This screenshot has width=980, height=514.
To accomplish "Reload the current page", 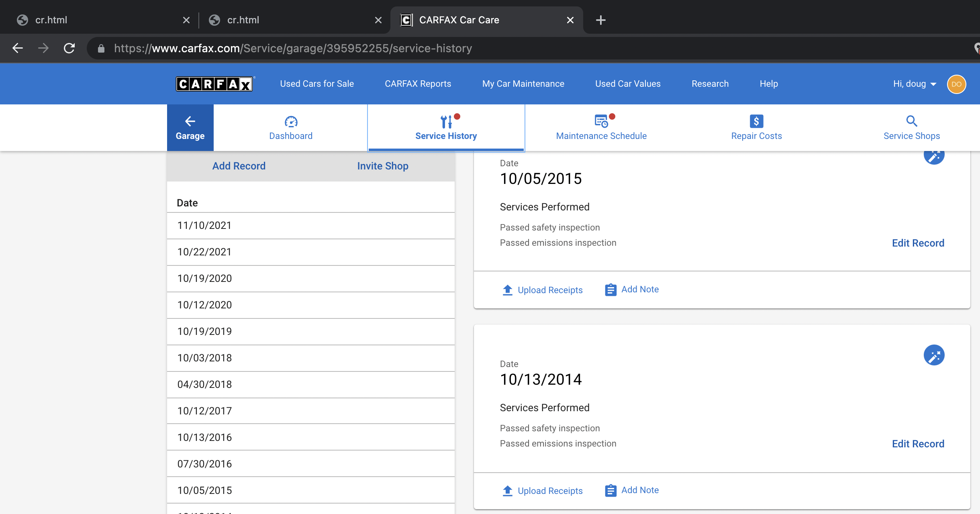I will (69, 48).
